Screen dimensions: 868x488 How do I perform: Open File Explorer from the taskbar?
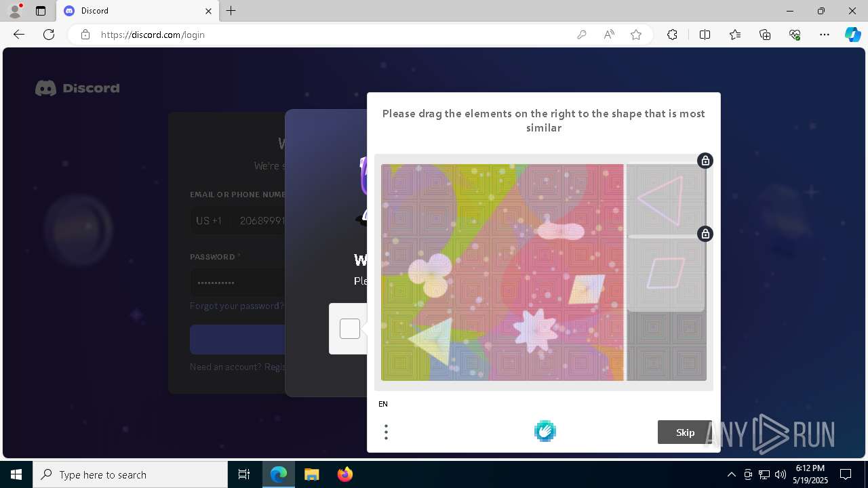(x=312, y=474)
